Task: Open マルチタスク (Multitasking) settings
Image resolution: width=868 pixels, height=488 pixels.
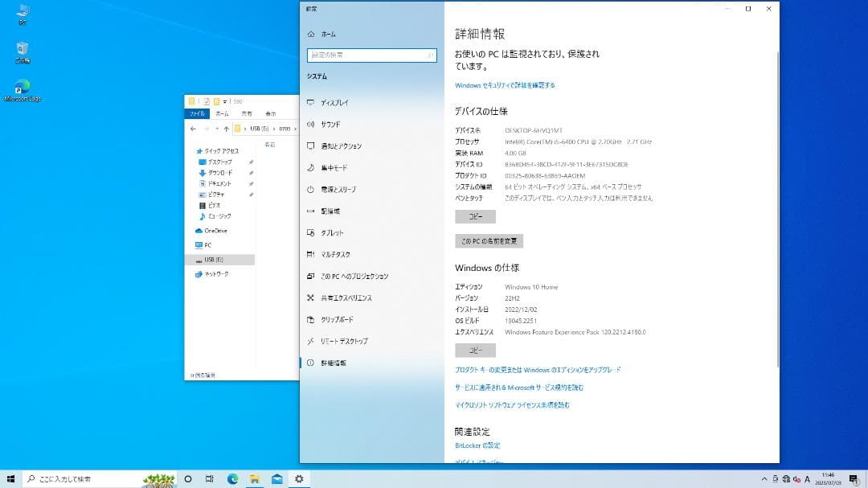Action: click(x=335, y=254)
